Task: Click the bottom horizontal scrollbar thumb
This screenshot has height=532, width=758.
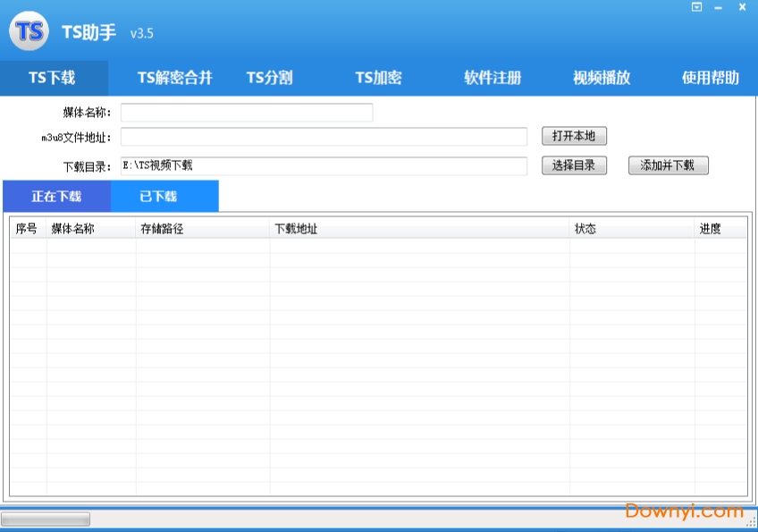Action: tap(46, 519)
